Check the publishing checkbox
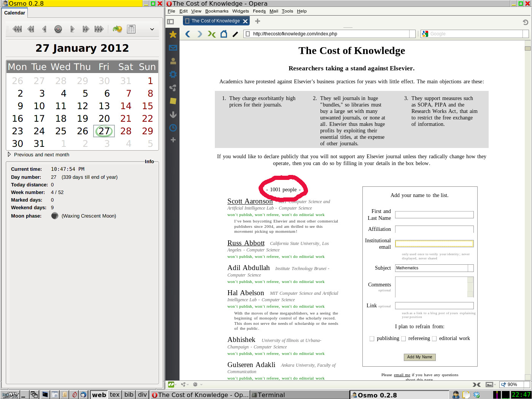Viewport: 532px width, 399px height. [x=372, y=339]
